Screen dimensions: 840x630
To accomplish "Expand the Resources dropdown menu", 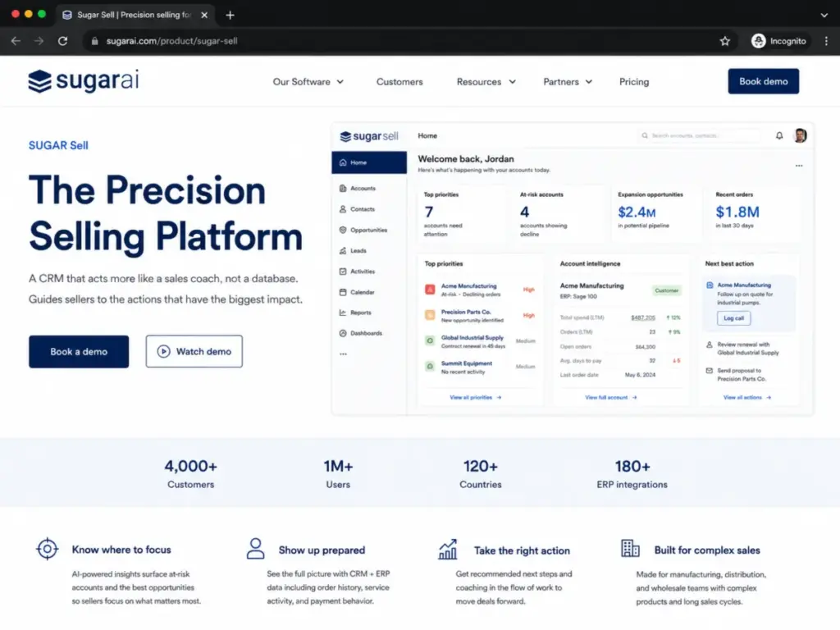I will [486, 82].
